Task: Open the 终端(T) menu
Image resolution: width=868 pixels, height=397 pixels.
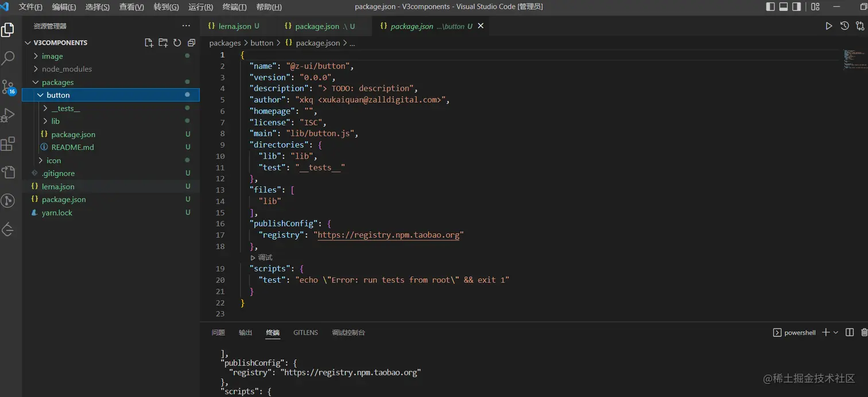Action: coord(234,7)
